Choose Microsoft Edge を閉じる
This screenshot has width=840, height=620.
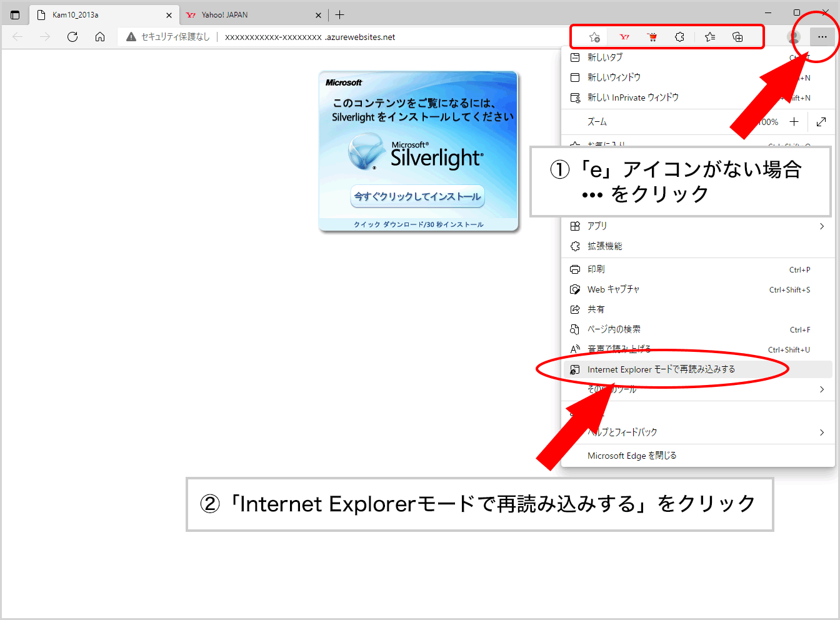click(698, 456)
